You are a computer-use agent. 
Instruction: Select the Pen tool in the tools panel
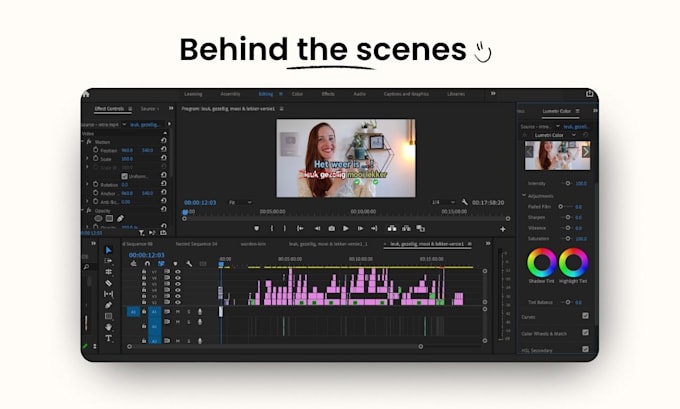(108, 305)
